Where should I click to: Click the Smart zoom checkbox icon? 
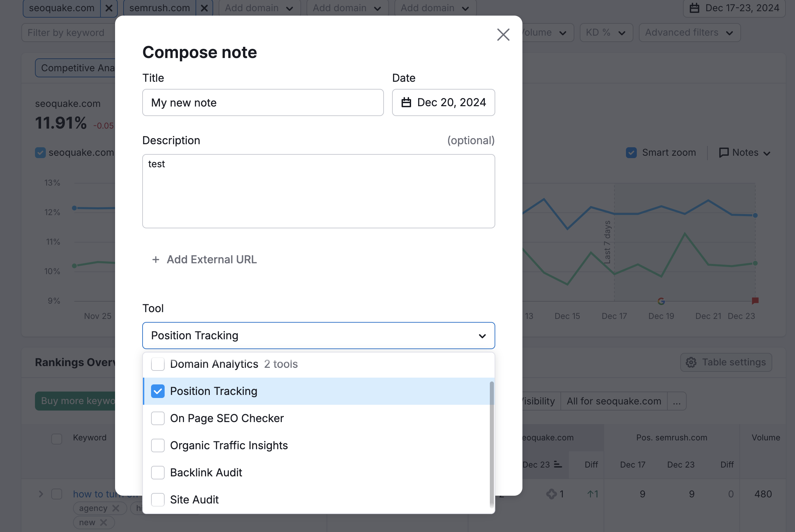(631, 152)
